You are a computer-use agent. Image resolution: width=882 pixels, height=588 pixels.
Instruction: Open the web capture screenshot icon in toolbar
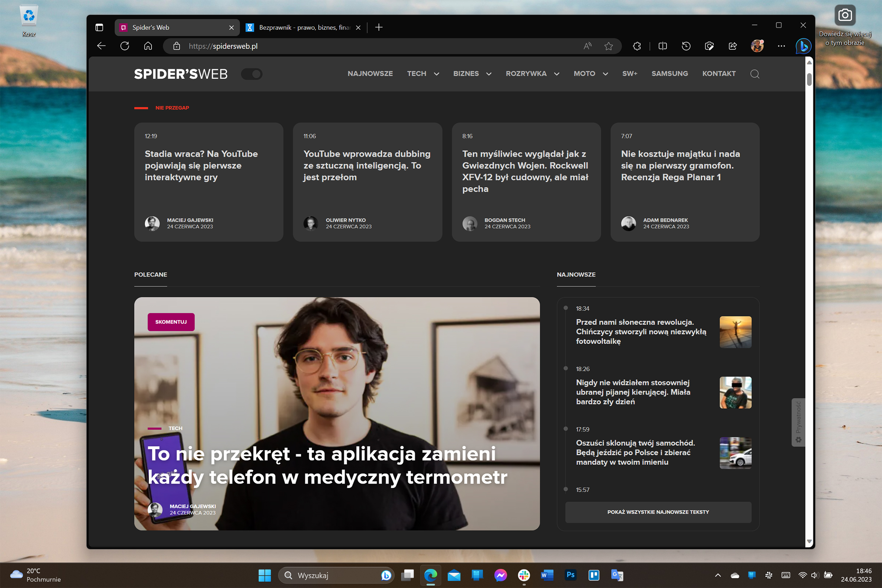click(x=709, y=46)
